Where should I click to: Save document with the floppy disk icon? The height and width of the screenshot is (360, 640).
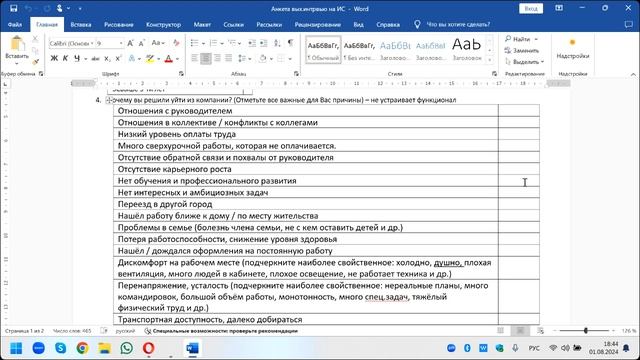pos(13,8)
